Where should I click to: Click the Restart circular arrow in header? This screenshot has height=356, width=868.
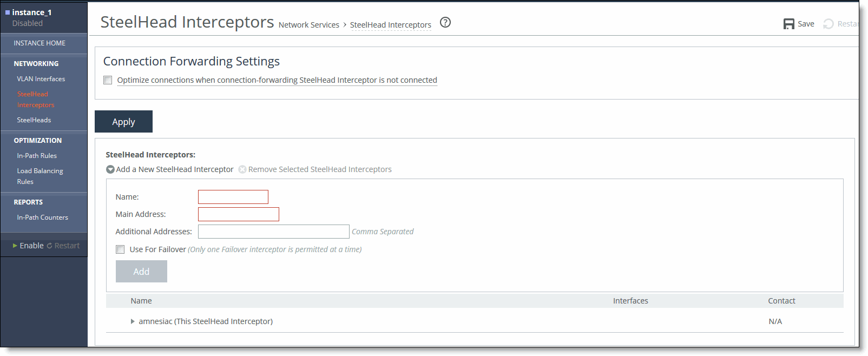point(828,24)
